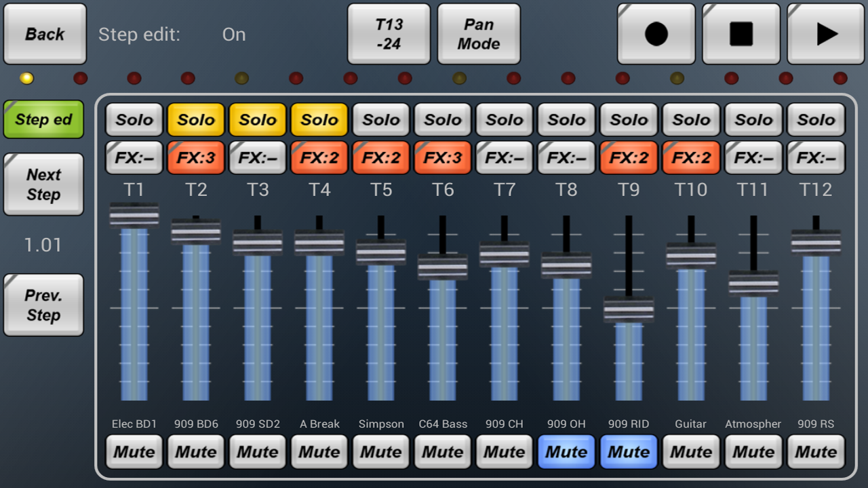This screenshot has width=868, height=488.
Task: Unmute the 909 OH track
Action: [x=566, y=451]
